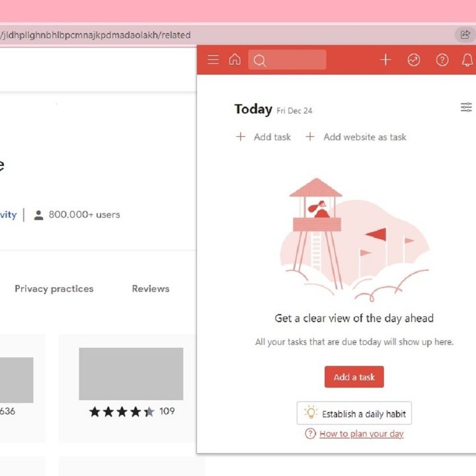Click the question icon beside How to plan your day

[x=310, y=434]
